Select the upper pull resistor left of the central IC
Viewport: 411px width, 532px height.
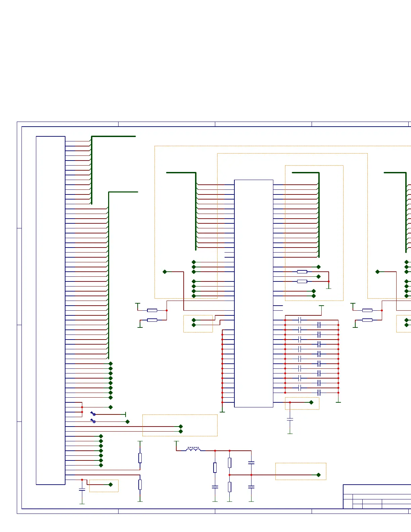coord(152,310)
